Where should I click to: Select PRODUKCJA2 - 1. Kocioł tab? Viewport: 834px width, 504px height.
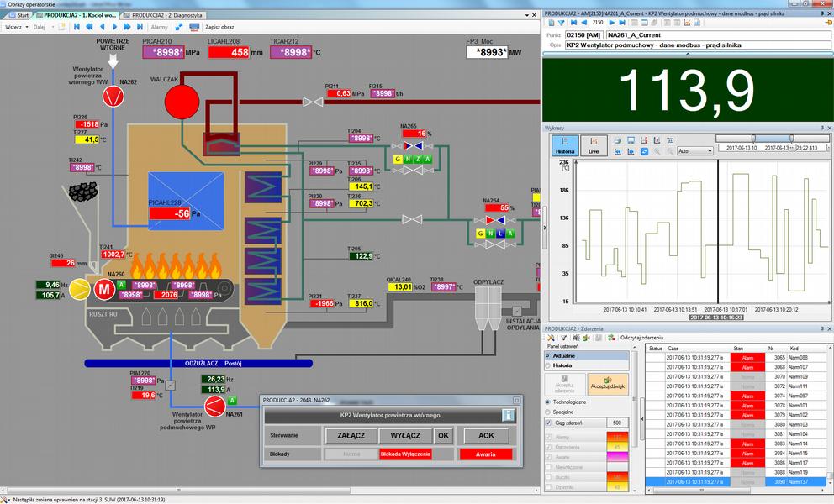[77, 15]
